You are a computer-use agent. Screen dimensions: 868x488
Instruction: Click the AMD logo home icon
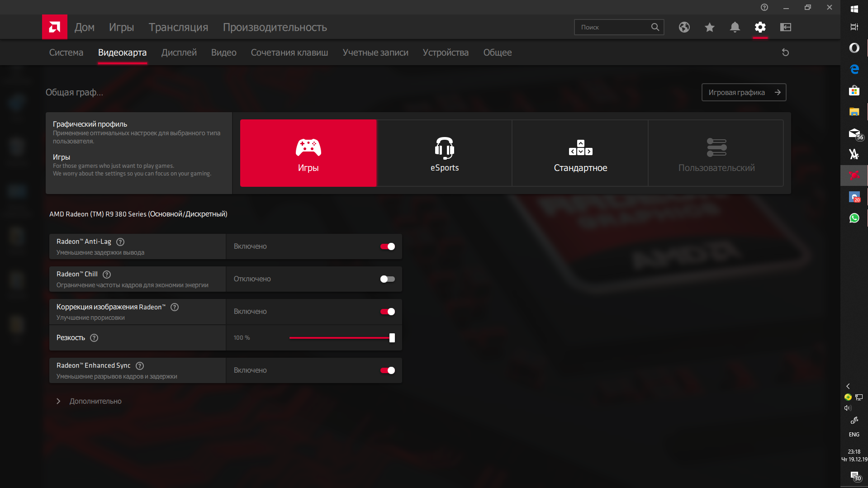(x=55, y=27)
